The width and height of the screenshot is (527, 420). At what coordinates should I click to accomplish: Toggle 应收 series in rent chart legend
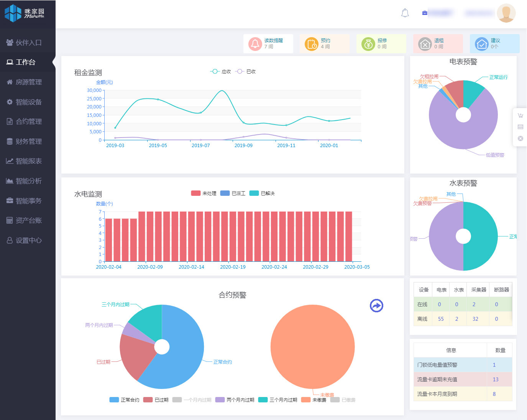pyautogui.click(x=221, y=72)
